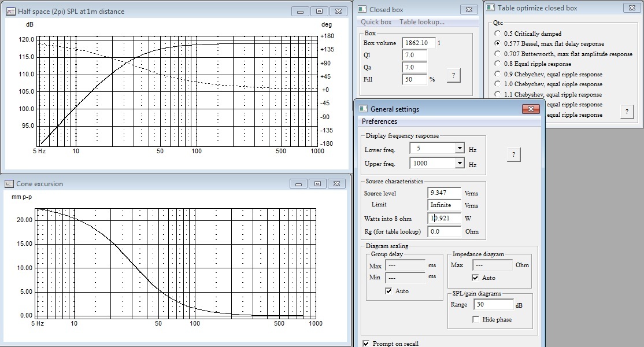This screenshot has height=347, width=644.
Task: Maximize the Cone excursion window
Action: coord(317,184)
